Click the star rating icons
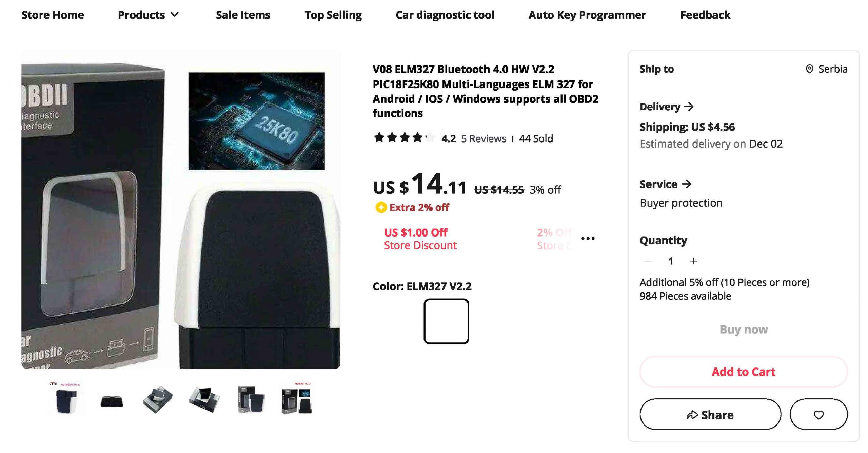The image size is (868, 453). (x=404, y=138)
